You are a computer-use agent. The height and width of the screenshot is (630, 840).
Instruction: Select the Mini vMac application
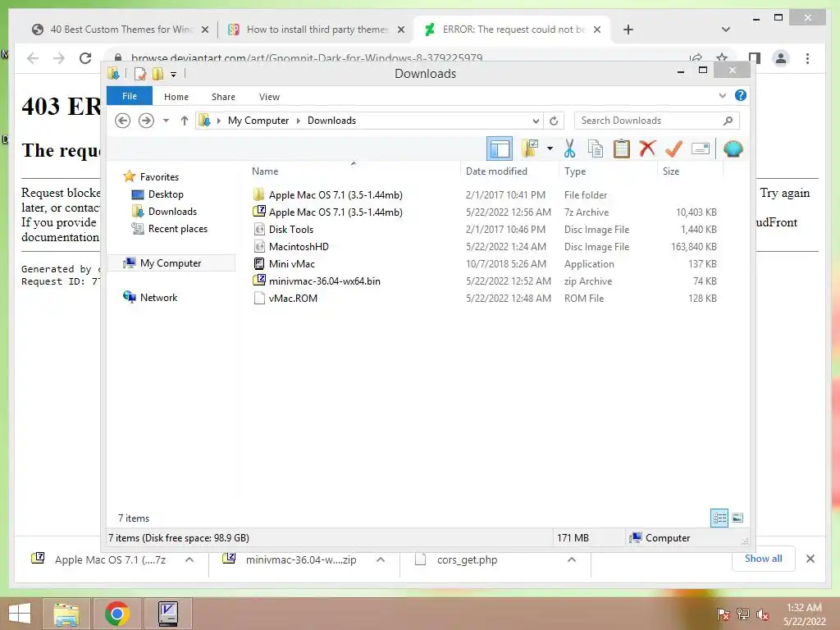[x=291, y=263]
